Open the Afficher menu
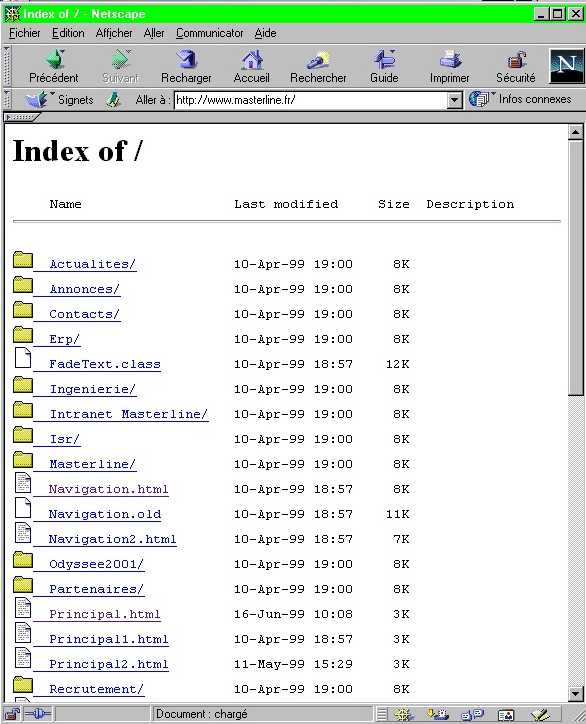This screenshot has height=724, width=586. point(114,33)
